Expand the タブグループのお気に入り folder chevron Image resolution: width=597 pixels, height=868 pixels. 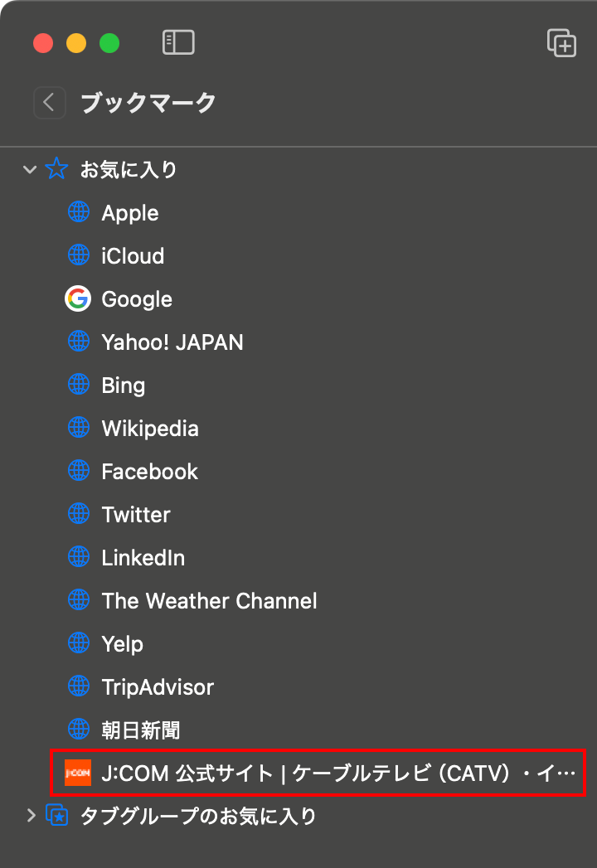coord(31,816)
